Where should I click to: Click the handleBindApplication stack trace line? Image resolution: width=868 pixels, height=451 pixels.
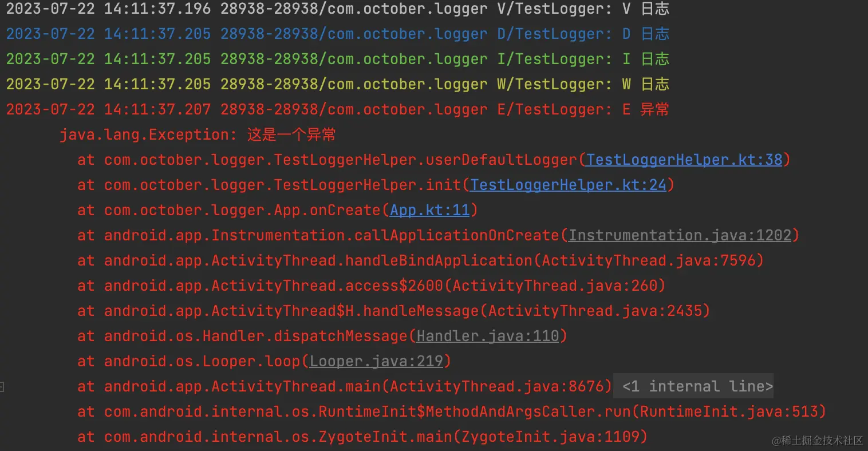tap(421, 260)
